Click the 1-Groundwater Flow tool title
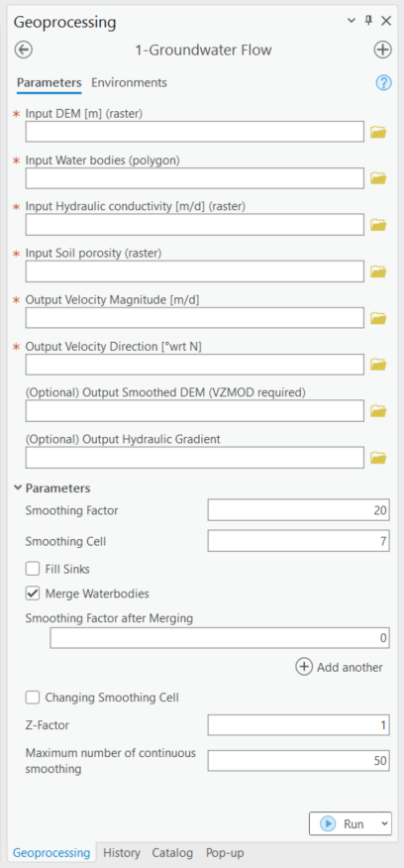Screen dimensions: 404x868 pos(204,50)
